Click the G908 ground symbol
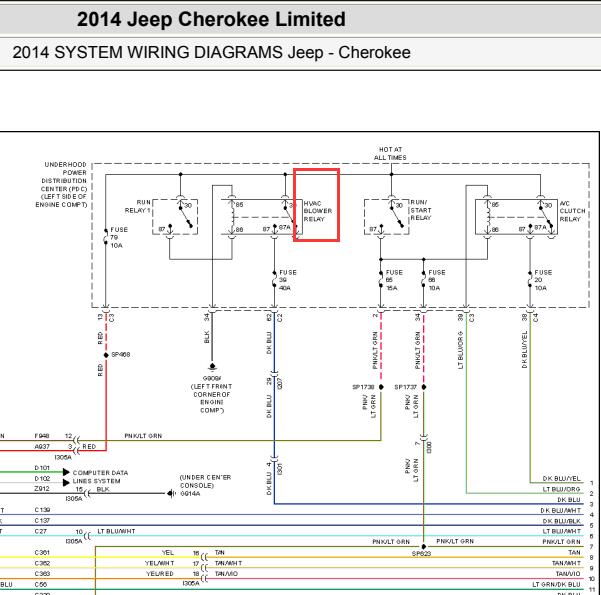 212,367
